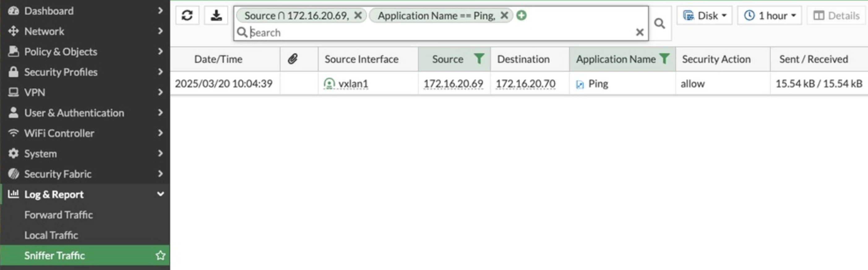Open the Network menu
Image resolution: width=868 pixels, height=270 pixels.
(x=85, y=31)
